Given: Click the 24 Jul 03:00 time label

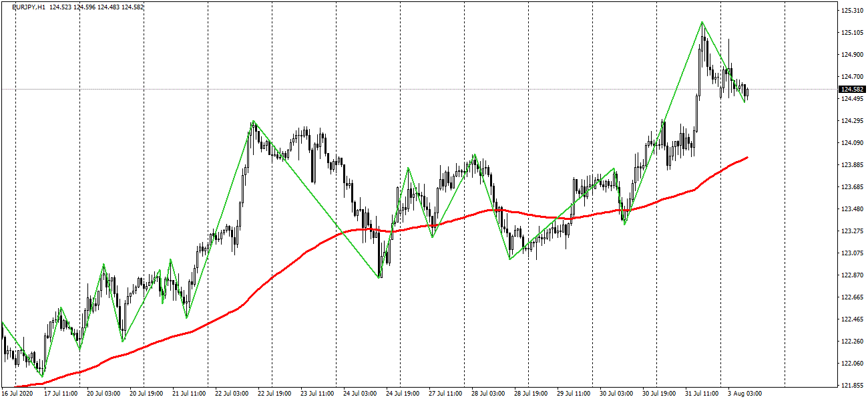Looking at the screenshot, I should pyautogui.click(x=360, y=394).
